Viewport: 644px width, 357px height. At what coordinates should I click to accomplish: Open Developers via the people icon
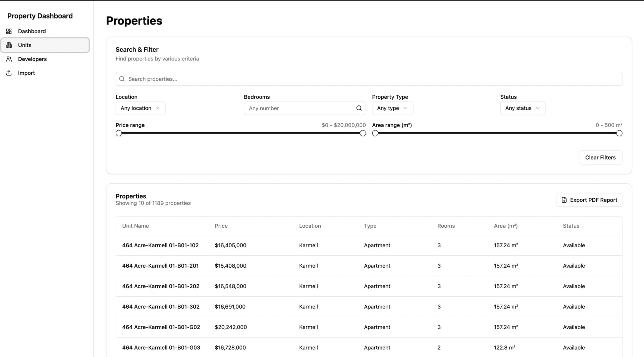pos(9,59)
